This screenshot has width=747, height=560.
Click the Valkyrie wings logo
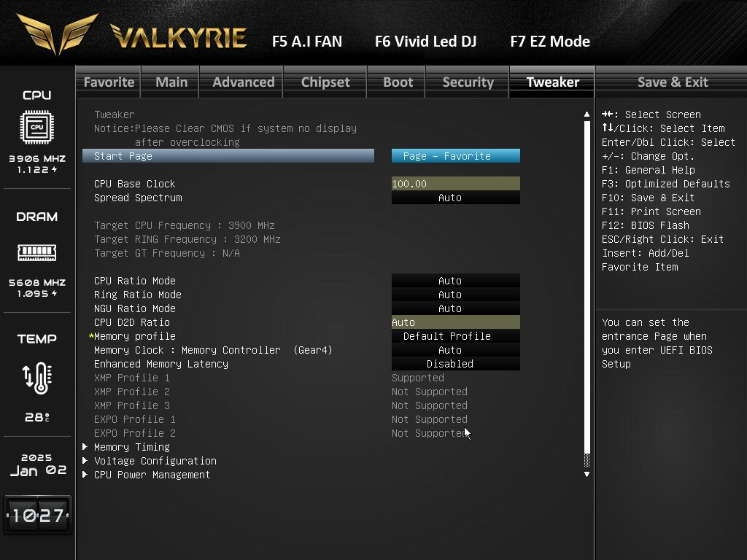(58, 34)
